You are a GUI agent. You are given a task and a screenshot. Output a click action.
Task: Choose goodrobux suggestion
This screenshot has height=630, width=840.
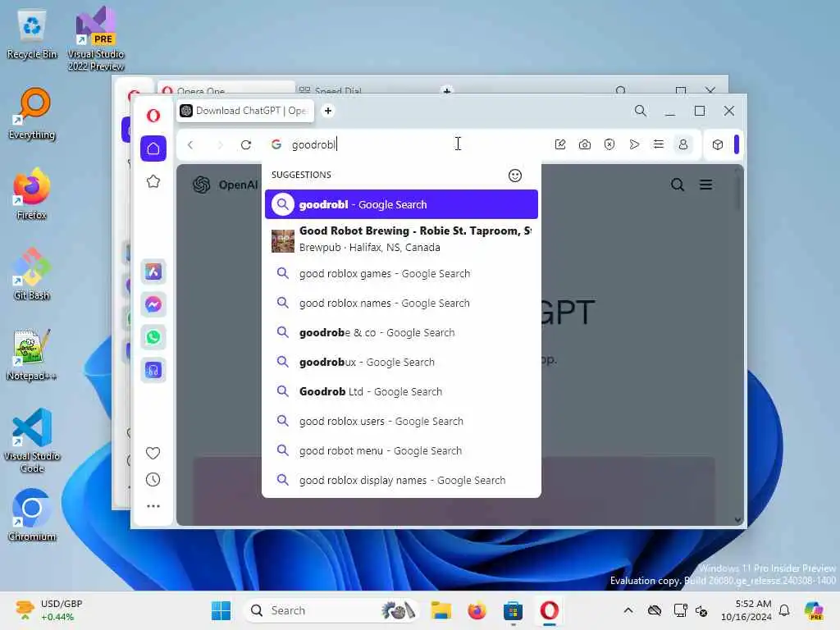pos(401,362)
